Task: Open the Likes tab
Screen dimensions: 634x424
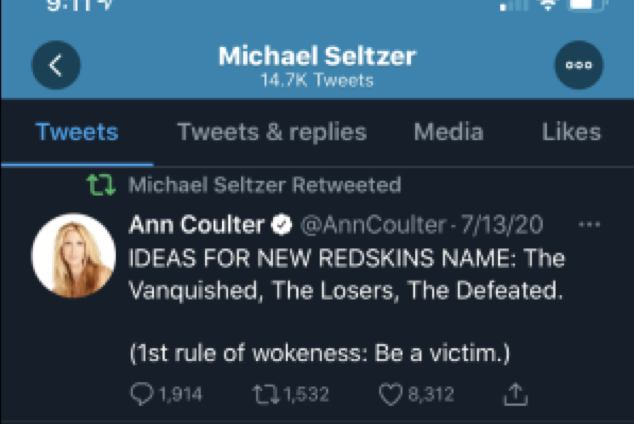Action: pos(571,132)
